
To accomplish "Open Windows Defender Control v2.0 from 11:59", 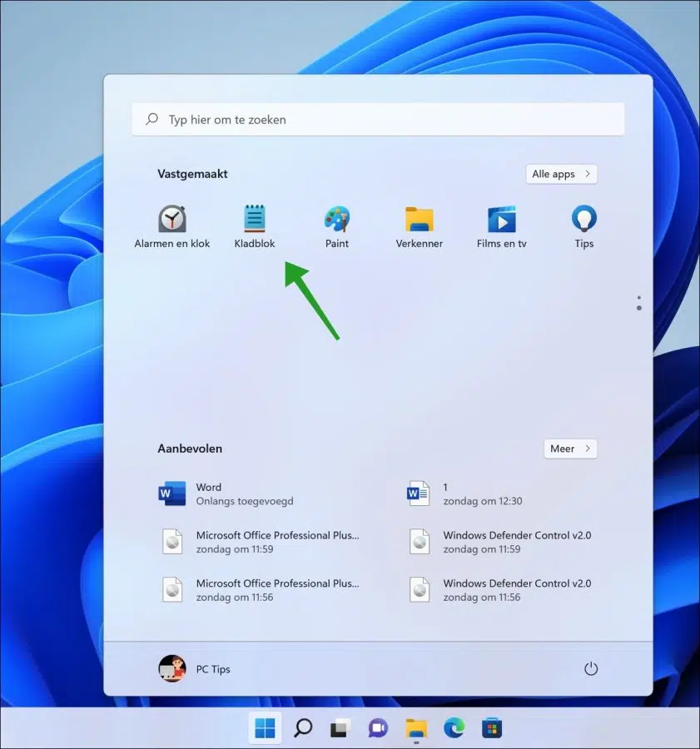I will coord(500,542).
